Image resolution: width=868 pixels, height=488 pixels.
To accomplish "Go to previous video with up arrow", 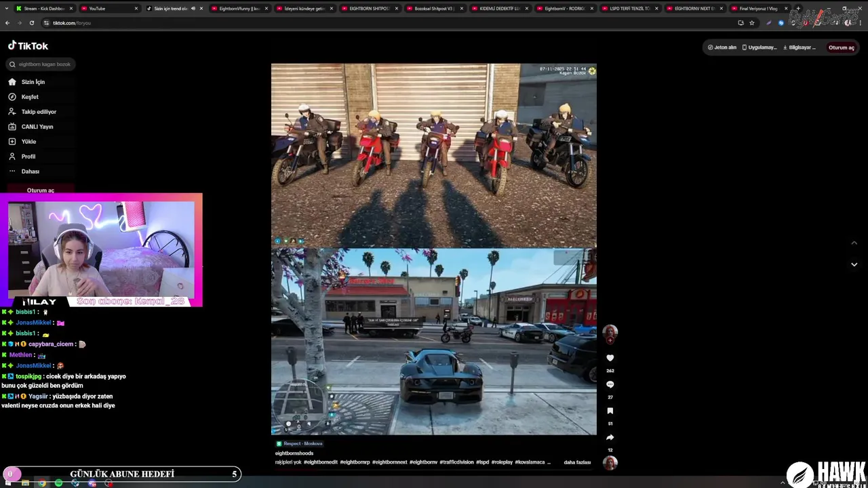I will click(854, 243).
